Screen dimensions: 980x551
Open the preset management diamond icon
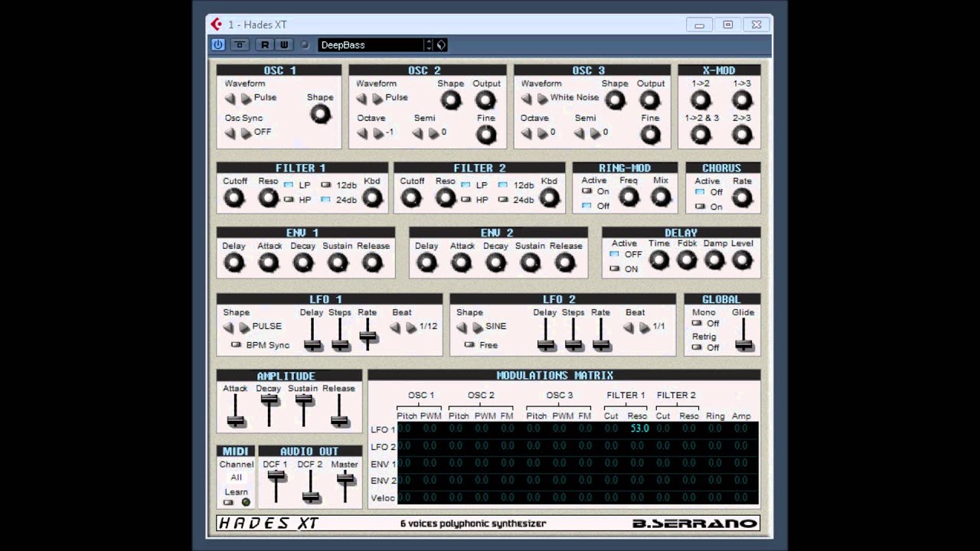coord(441,45)
